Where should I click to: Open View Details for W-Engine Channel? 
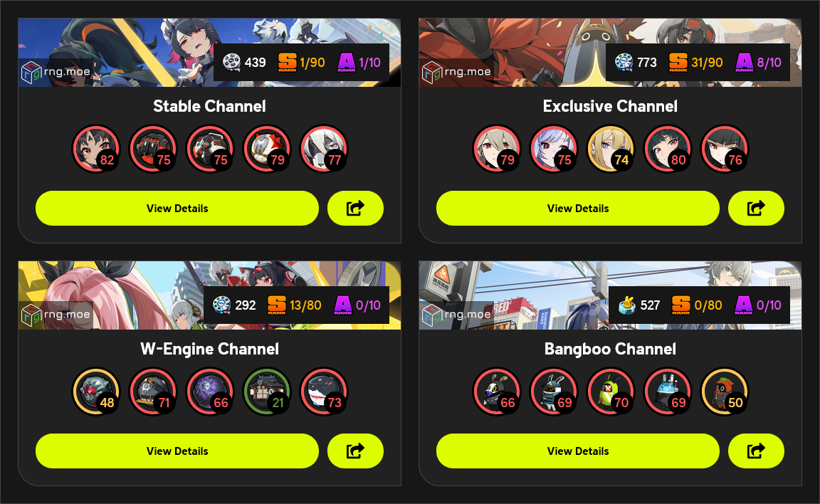click(x=177, y=451)
